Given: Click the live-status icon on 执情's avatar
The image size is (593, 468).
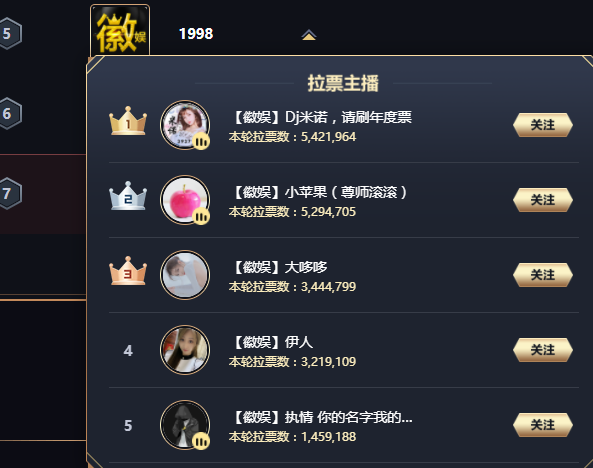Looking at the screenshot, I should pos(201,441).
